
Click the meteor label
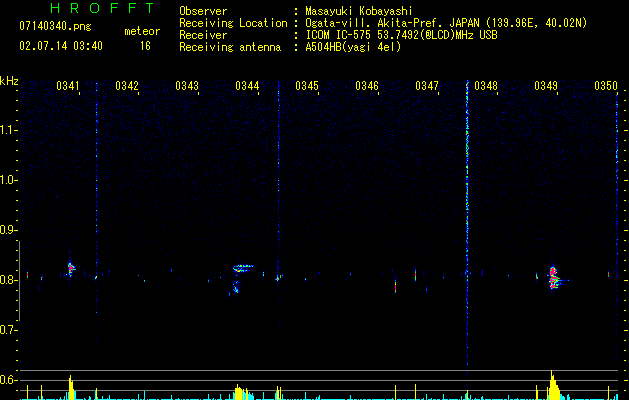point(142,31)
